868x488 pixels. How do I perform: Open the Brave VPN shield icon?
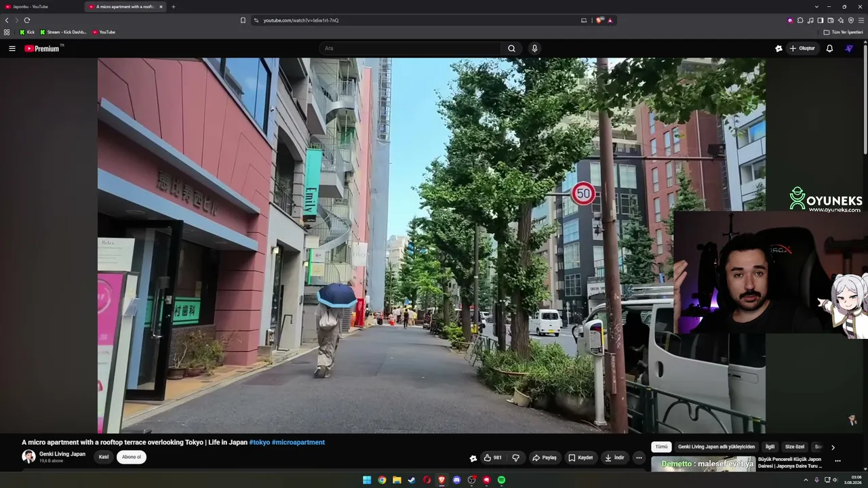(851, 20)
